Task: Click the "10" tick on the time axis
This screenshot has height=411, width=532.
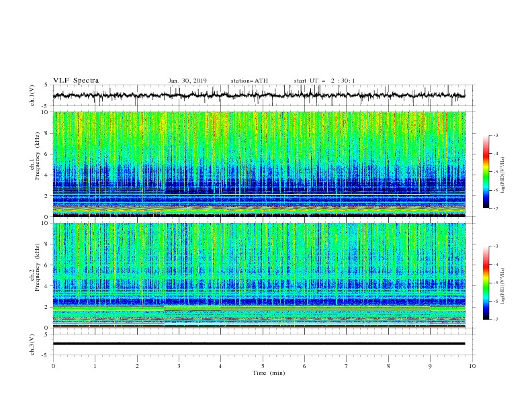Action: point(472,366)
